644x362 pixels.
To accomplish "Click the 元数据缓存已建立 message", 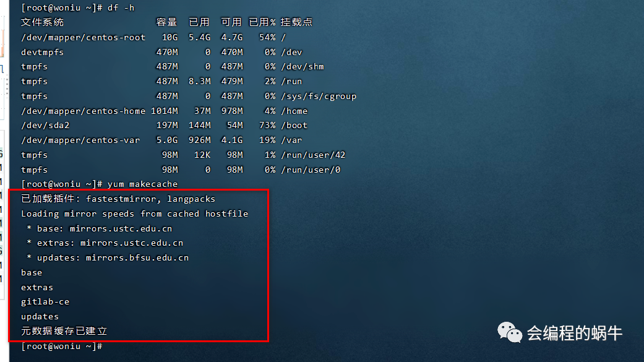I will [64, 331].
